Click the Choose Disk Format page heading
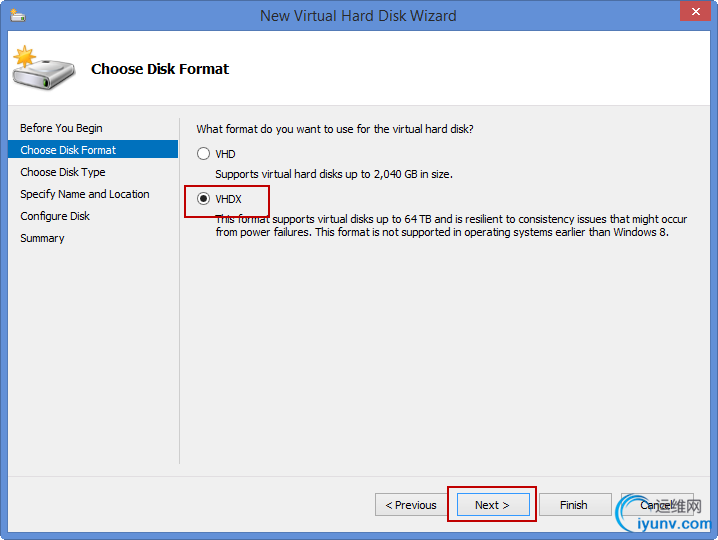This screenshot has height=540, width=718. point(160,69)
